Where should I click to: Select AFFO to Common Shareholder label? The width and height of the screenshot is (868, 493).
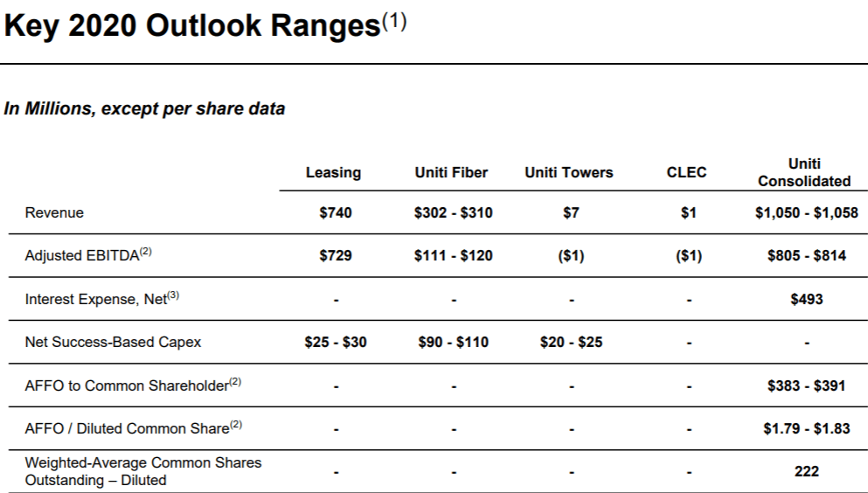point(133,385)
